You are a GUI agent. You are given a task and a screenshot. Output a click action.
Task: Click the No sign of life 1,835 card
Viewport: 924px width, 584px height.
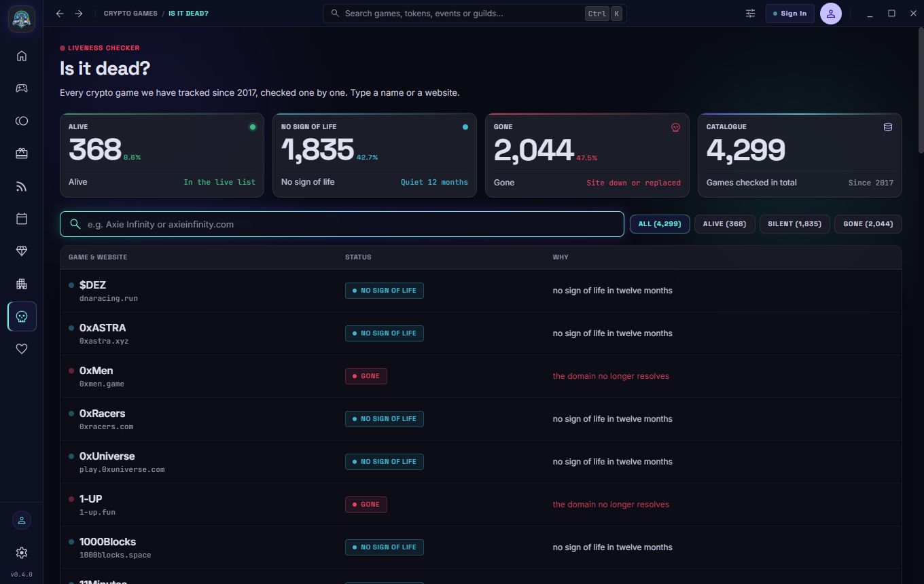pyautogui.click(x=374, y=156)
